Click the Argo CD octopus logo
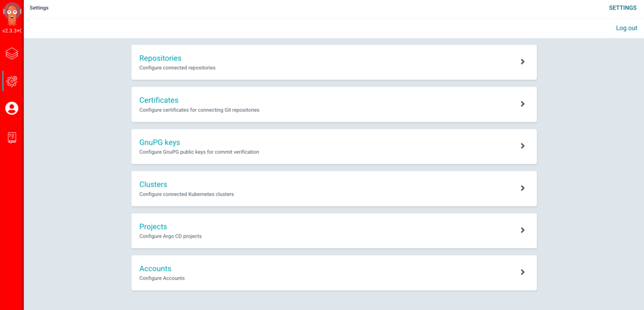The width and height of the screenshot is (644, 310). click(12, 13)
